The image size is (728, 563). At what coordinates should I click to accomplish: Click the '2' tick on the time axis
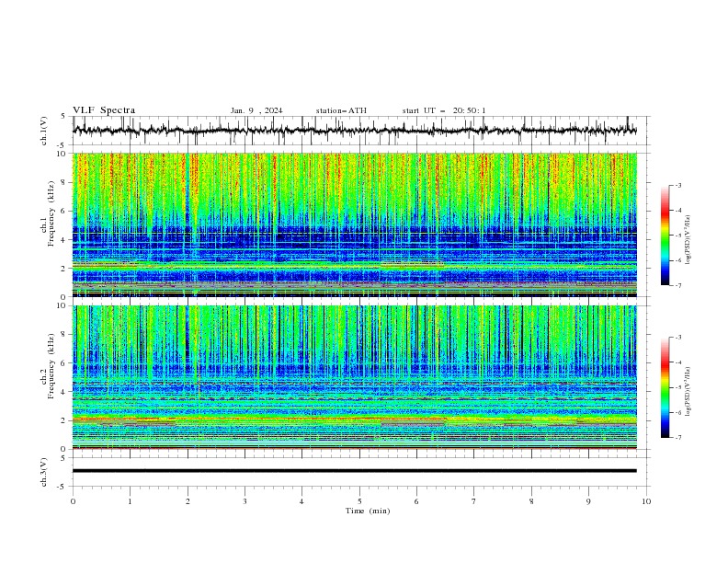click(188, 501)
